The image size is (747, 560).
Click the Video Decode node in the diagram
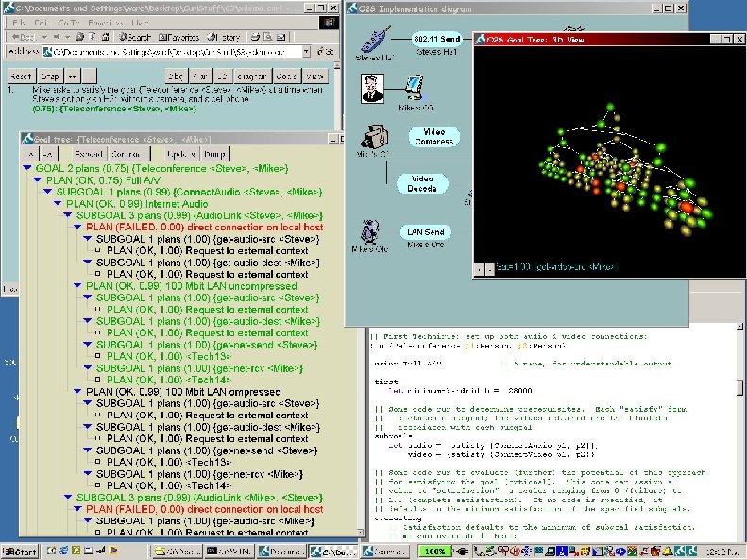(422, 183)
